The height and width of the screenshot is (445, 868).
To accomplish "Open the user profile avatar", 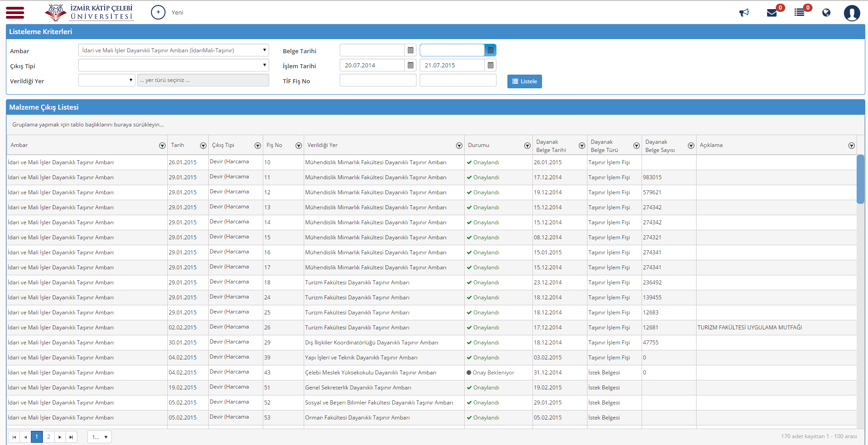I will 852,13.
